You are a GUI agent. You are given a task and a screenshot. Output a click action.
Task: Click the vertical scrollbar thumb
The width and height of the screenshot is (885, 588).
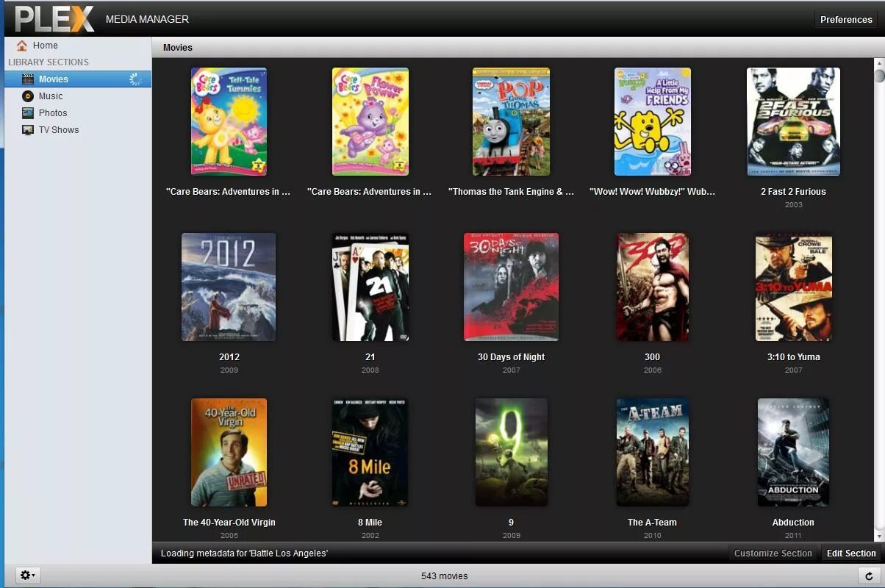coord(879,76)
